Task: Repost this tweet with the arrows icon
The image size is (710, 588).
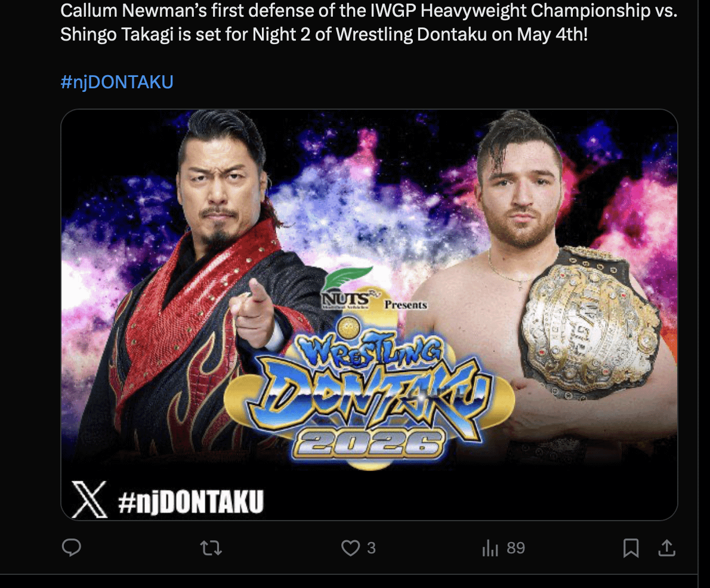Action: pyautogui.click(x=211, y=548)
